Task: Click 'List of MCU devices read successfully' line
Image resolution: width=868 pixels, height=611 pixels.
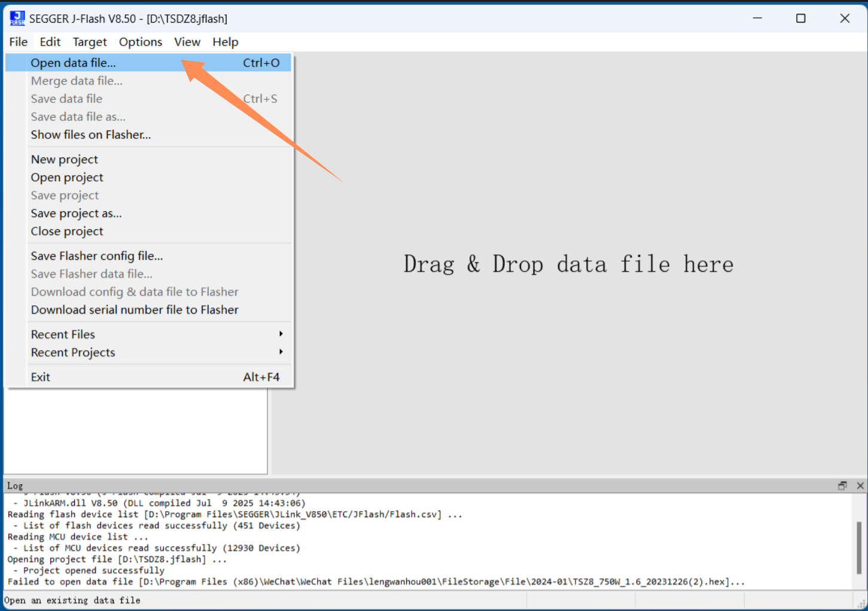Action: pos(157,548)
